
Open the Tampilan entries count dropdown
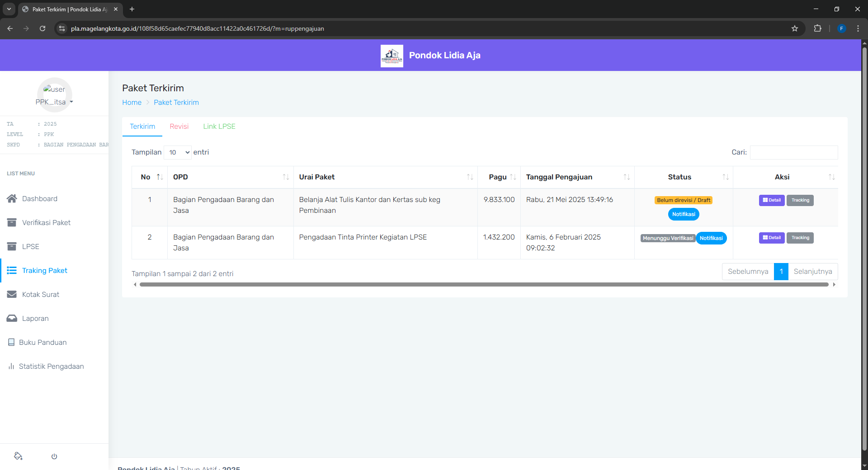178,152
